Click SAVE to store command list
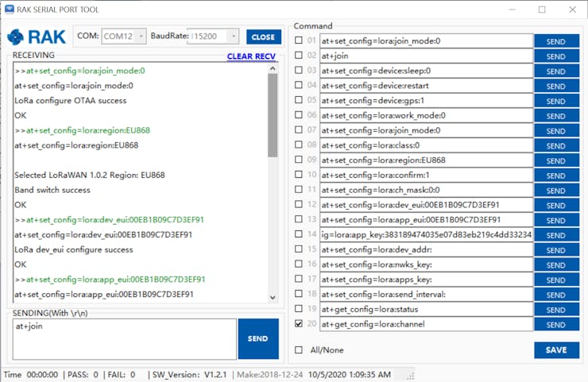The image size is (588, 382). pyautogui.click(x=556, y=350)
